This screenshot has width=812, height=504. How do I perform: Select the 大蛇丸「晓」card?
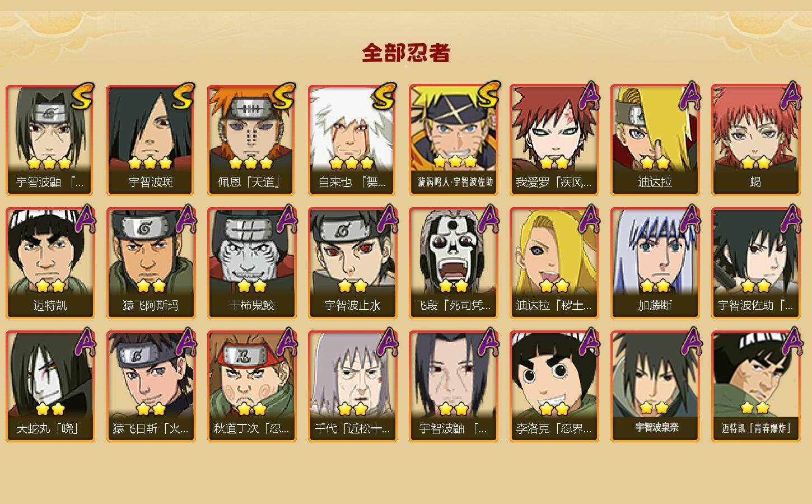[50, 386]
